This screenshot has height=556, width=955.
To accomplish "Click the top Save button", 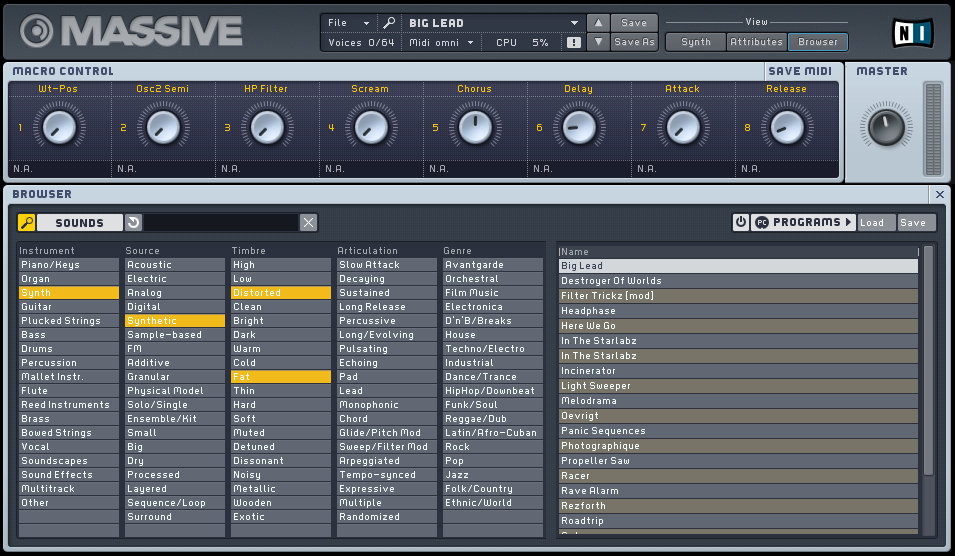I will pyautogui.click(x=634, y=23).
